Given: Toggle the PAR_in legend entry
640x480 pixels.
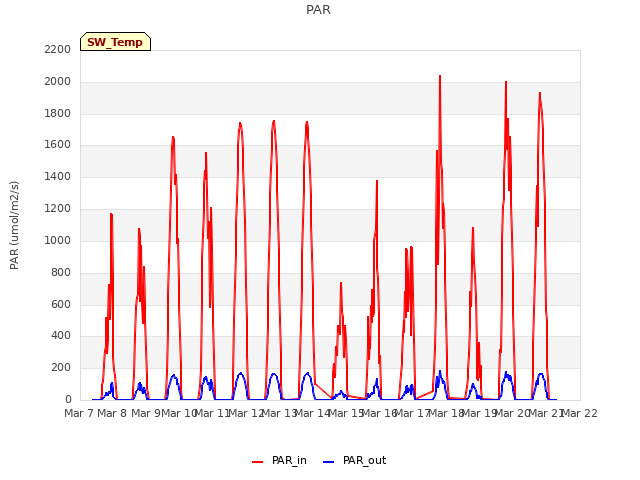Looking at the screenshot, I should click(279, 460).
